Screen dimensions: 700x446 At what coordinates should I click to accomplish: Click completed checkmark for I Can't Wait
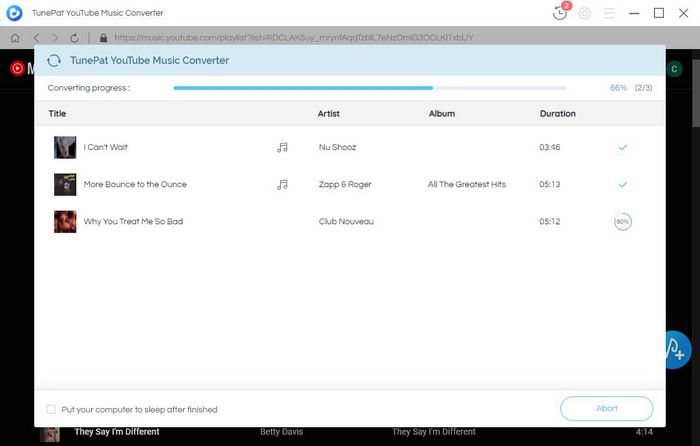click(x=623, y=147)
